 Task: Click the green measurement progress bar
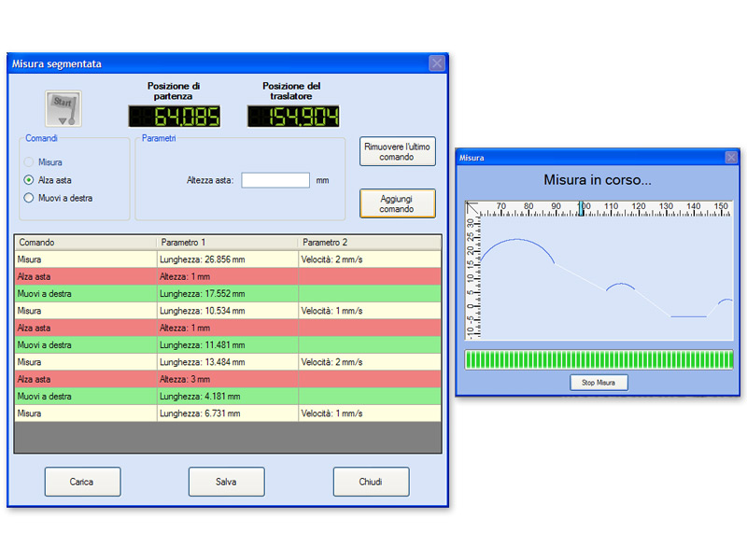click(x=599, y=359)
